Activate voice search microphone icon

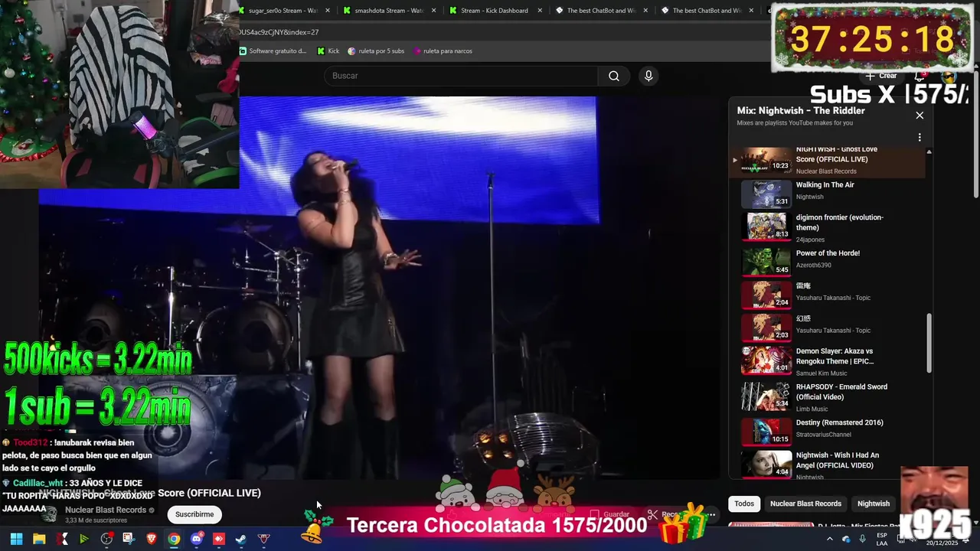coord(648,76)
